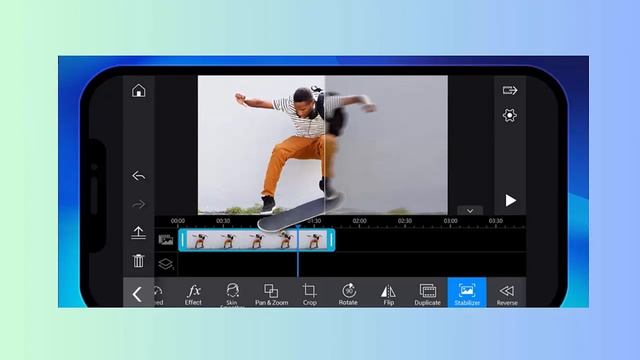640x360 pixels.
Task: Click the clip's right trim handle
Action: coord(331,240)
